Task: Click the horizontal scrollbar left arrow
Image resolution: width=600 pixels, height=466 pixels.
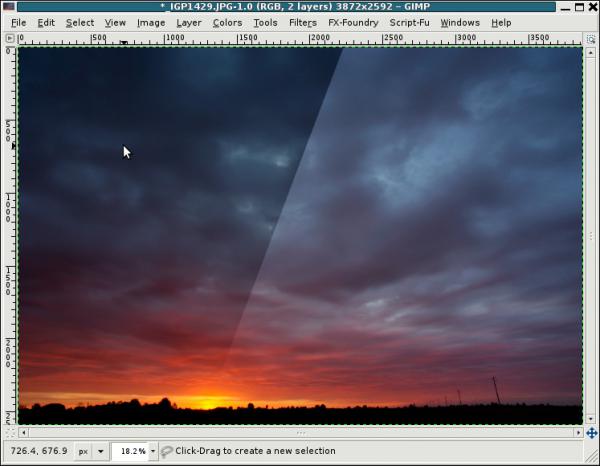Action: [24, 433]
